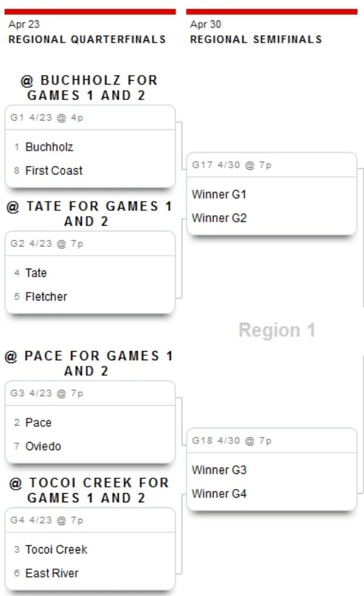
Task: Select the Pace team entry
Action: pos(39,423)
